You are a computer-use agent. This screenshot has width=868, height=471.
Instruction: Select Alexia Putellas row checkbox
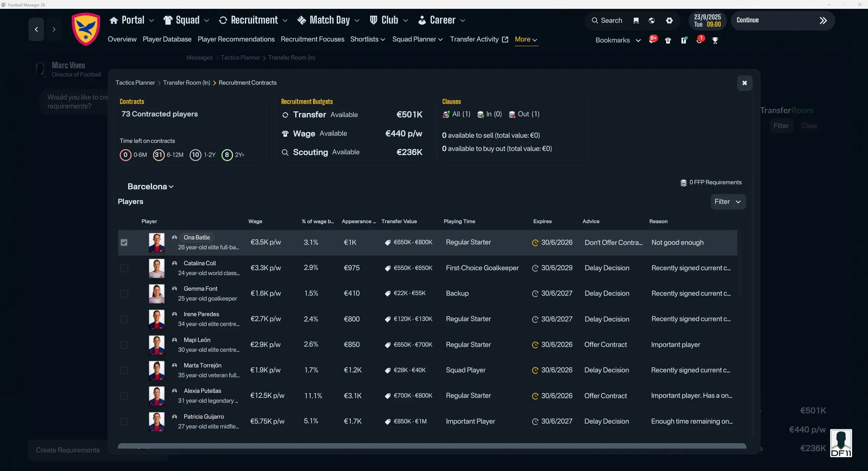pos(124,396)
